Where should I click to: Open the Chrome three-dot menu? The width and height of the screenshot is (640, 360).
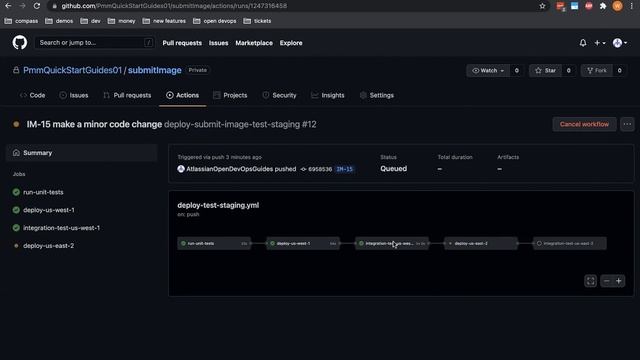tap(631, 6)
